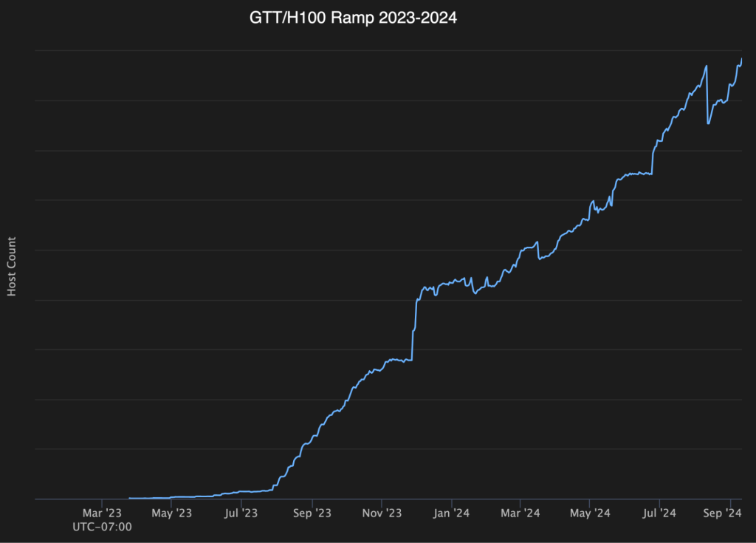
Task: Click the chart title GTT/H100 Ramp 2023-2024
Action: click(x=353, y=18)
